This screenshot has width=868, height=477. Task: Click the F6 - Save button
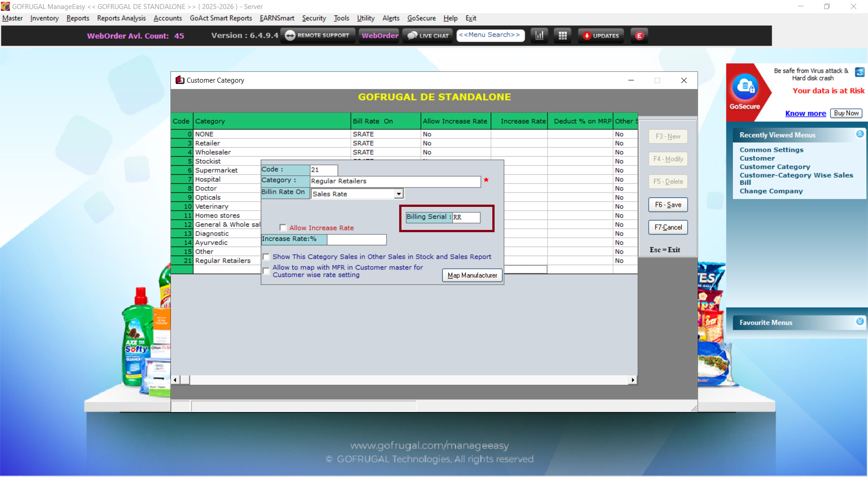point(668,205)
